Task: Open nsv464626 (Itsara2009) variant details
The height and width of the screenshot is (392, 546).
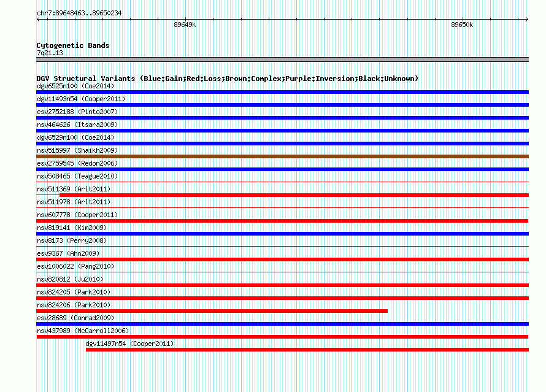Action: pos(77,125)
